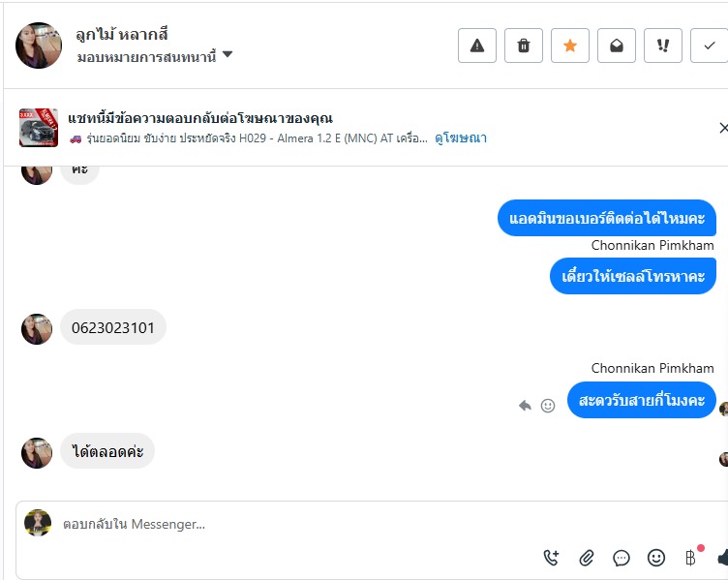Click the baht payment icon
The image size is (728, 580).
(690, 558)
